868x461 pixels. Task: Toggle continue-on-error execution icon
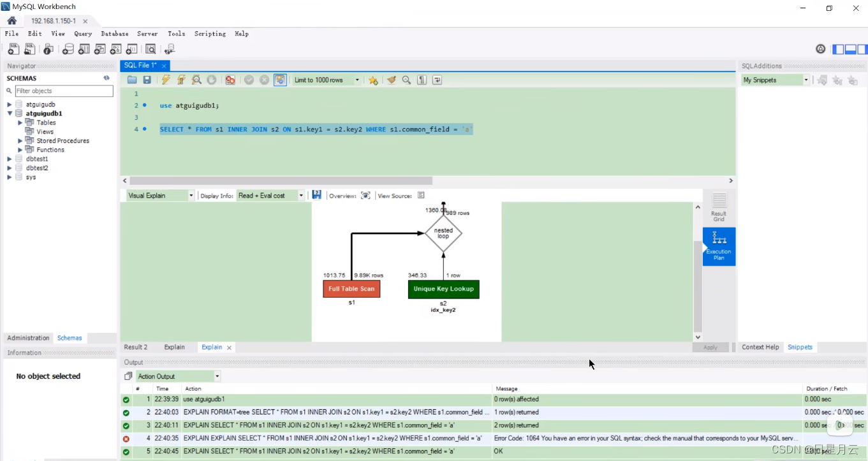(x=230, y=80)
